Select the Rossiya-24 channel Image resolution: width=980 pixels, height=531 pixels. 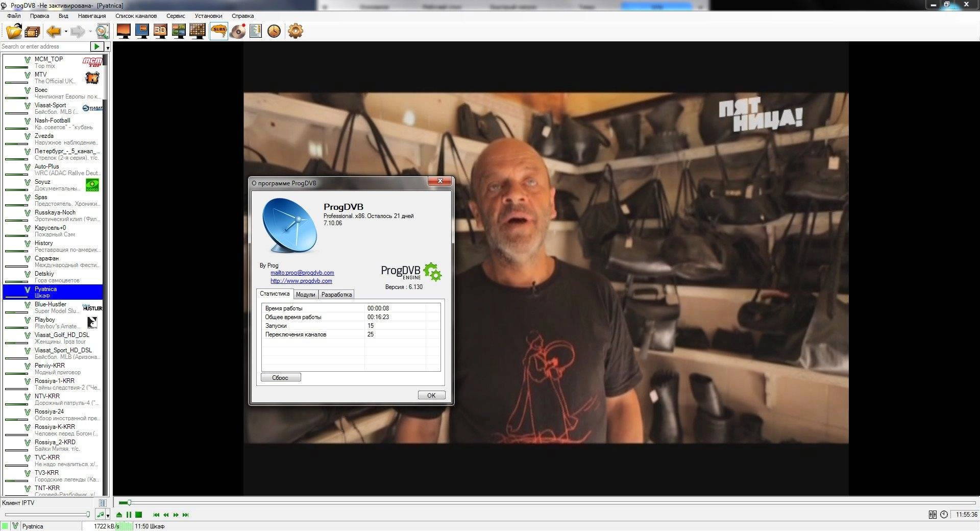[53, 415]
